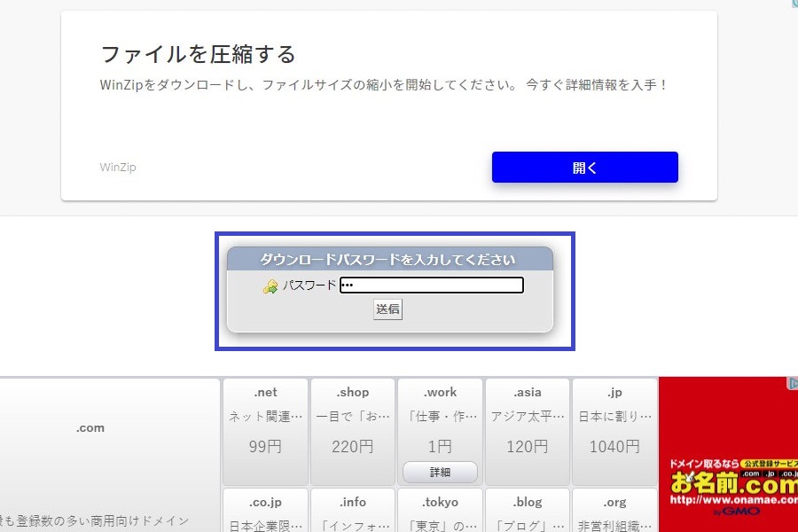This screenshot has height=532, width=798.
Task: Select the .org domain tile
Action: (614, 511)
